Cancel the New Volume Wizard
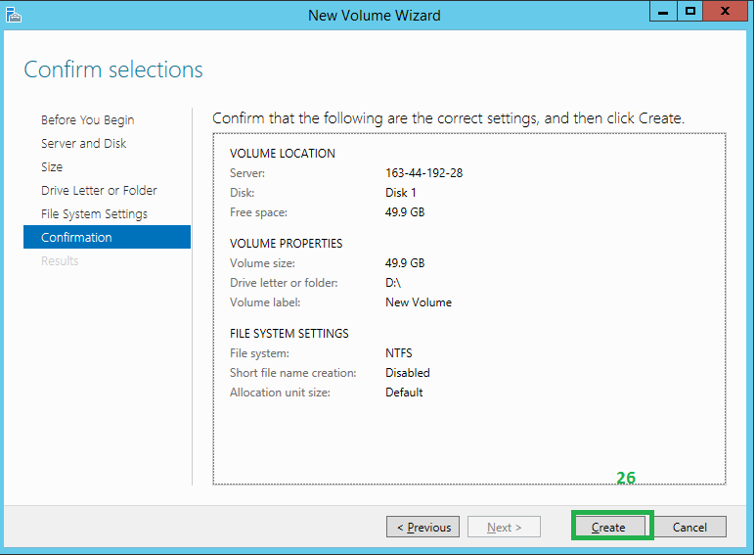 point(689,528)
